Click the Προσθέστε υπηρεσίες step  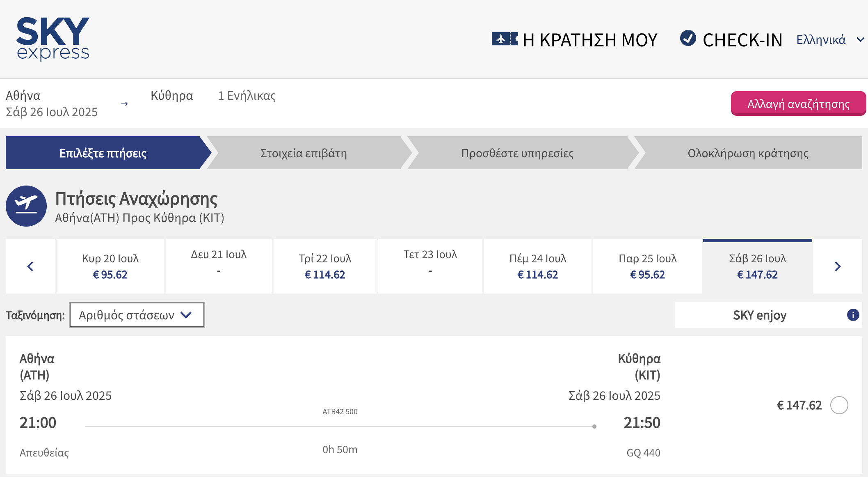[x=517, y=153]
